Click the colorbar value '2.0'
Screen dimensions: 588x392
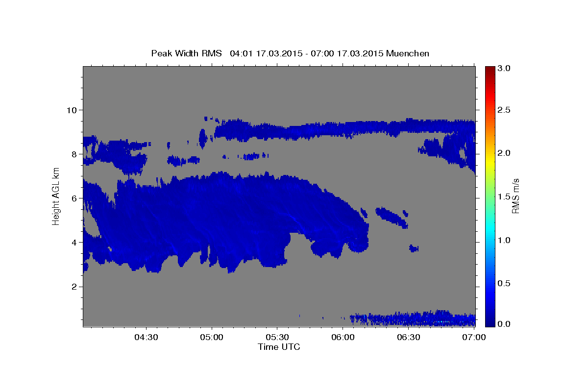tap(505, 153)
